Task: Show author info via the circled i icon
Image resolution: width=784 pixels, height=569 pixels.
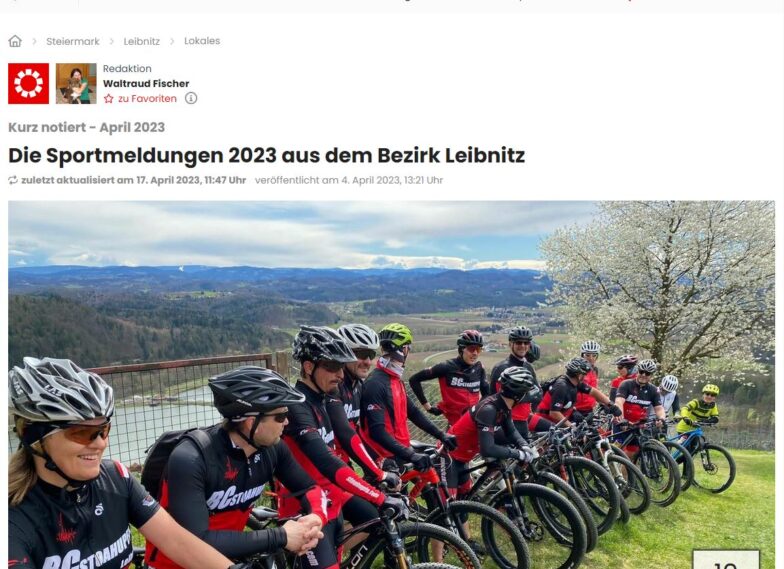Action: pyautogui.click(x=191, y=98)
